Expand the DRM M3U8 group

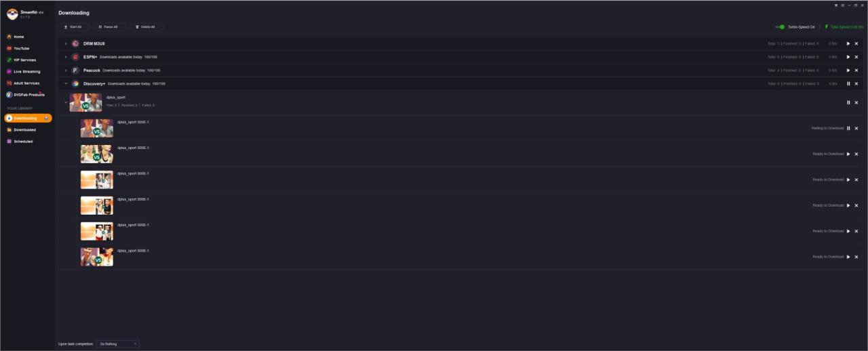click(x=66, y=43)
